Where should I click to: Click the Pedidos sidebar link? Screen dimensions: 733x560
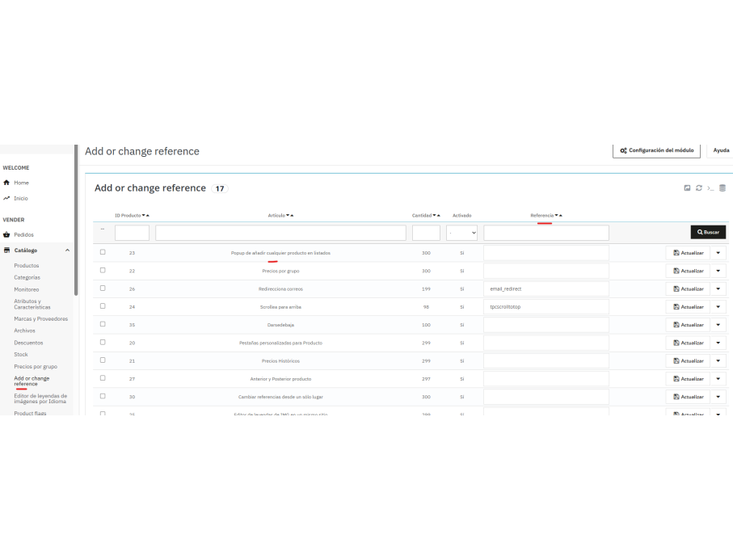point(24,234)
